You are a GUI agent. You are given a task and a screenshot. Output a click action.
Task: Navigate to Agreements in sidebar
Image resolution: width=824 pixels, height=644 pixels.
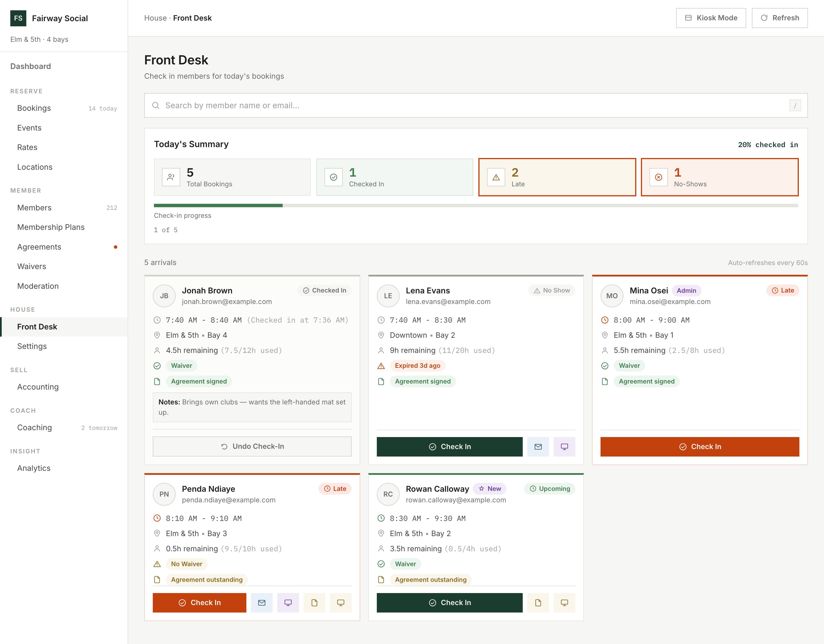[x=64, y=247]
